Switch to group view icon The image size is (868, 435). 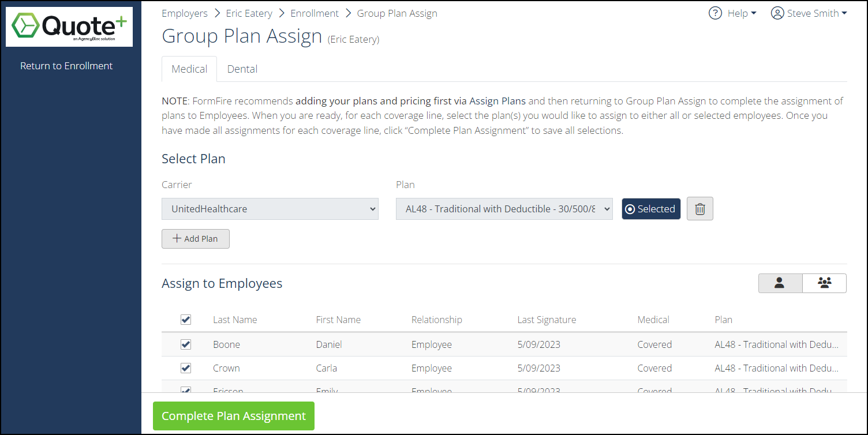point(824,283)
